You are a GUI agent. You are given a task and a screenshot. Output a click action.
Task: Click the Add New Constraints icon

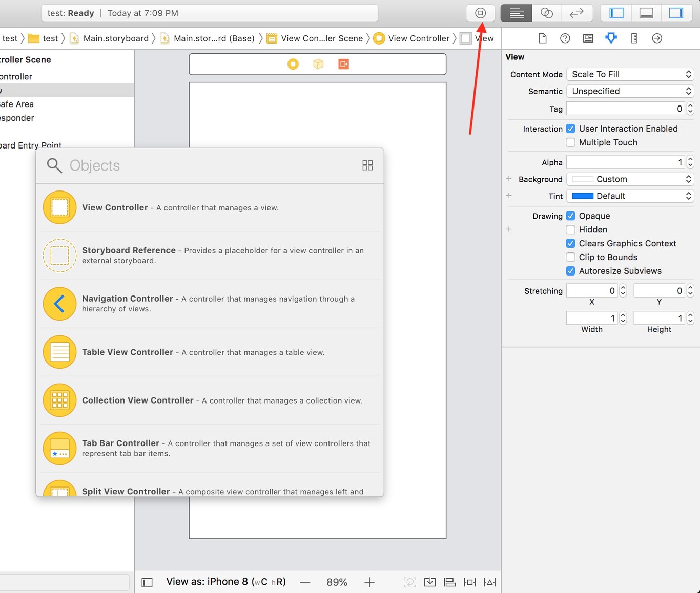[x=469, y=582]
